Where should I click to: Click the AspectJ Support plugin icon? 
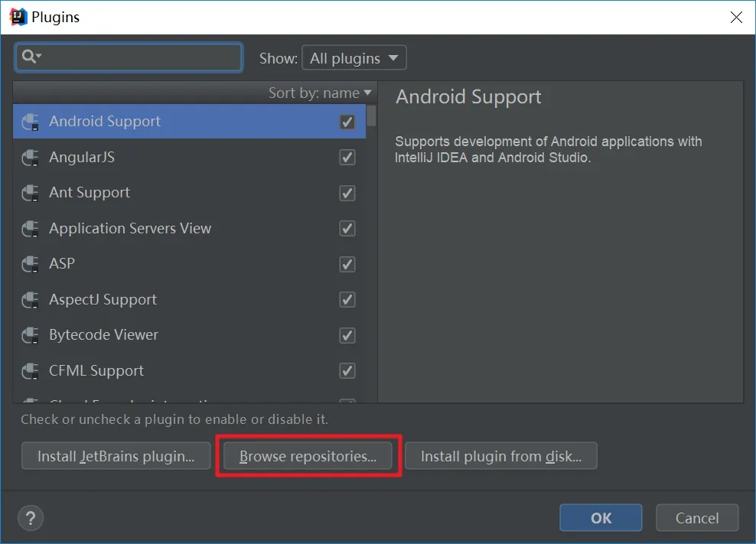click(x=31, y=299)
